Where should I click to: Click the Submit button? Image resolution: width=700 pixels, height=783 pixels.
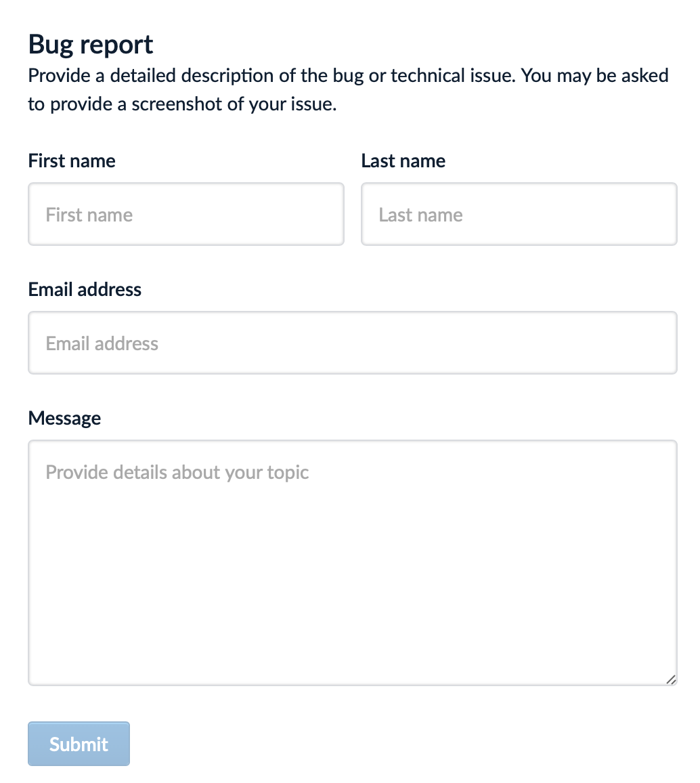tap(79, 744)
